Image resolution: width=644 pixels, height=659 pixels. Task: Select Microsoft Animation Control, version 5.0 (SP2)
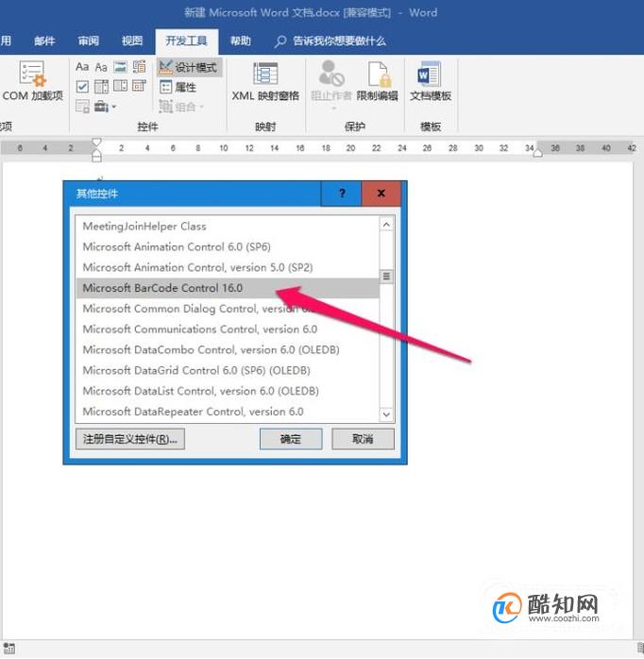click(x=228, y=267)
